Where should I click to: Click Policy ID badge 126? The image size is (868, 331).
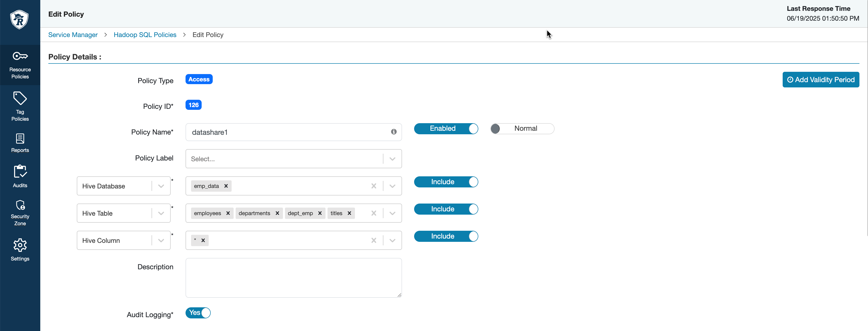[193, 105]
